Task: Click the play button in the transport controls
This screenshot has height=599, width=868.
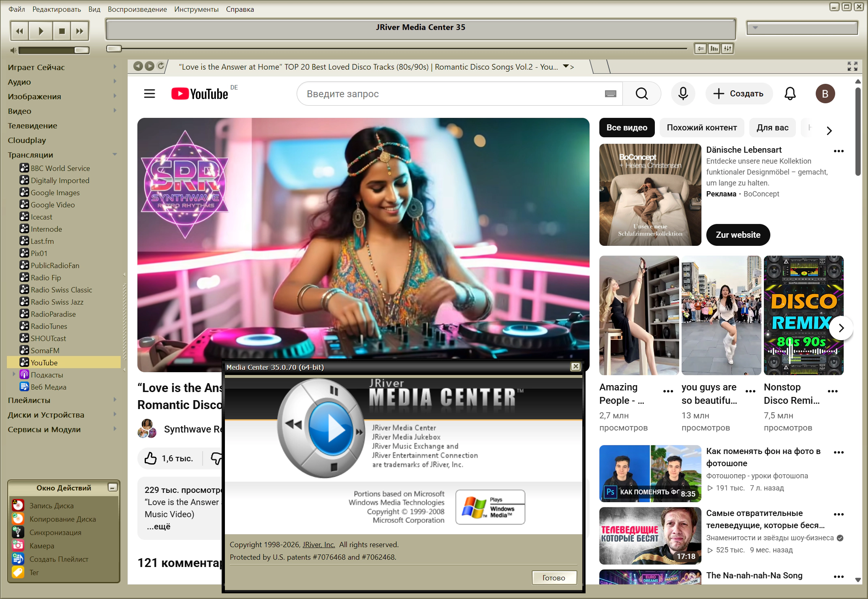Action: tap(41, 31)
